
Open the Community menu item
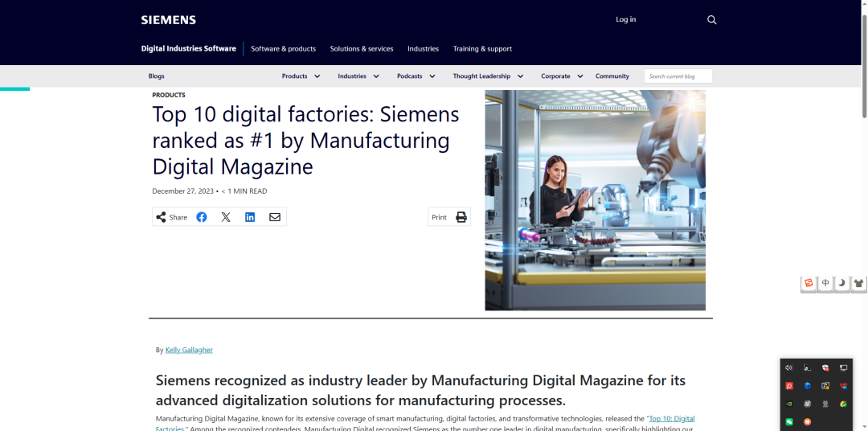(x=612, y=76)
